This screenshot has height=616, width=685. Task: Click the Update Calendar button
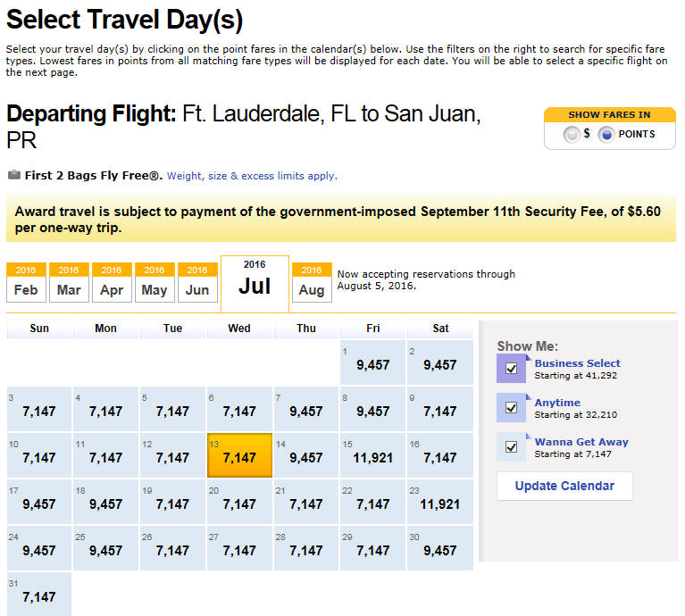click(x=564, y=486)
